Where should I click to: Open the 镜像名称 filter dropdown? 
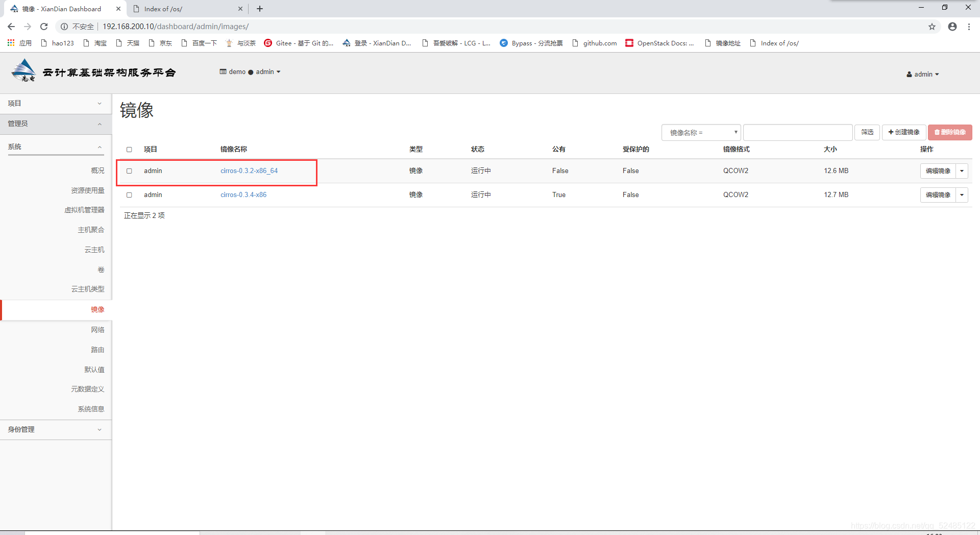701,133
